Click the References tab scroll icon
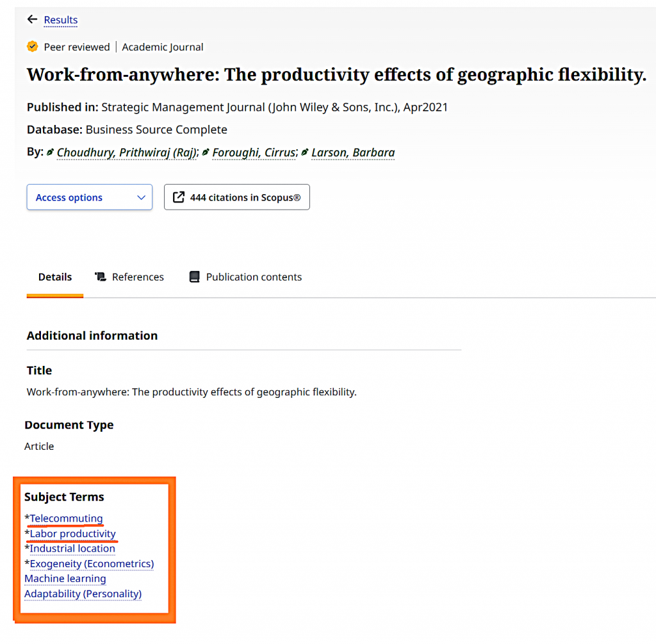Image resolution: width=656 pixels, height=644 pixels. [x=101, y=277]
